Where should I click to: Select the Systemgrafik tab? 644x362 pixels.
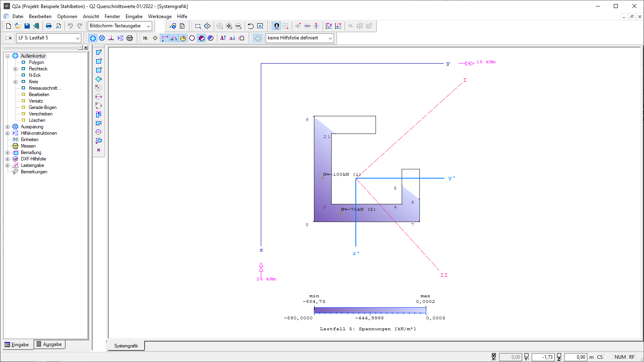coord(126,346)
